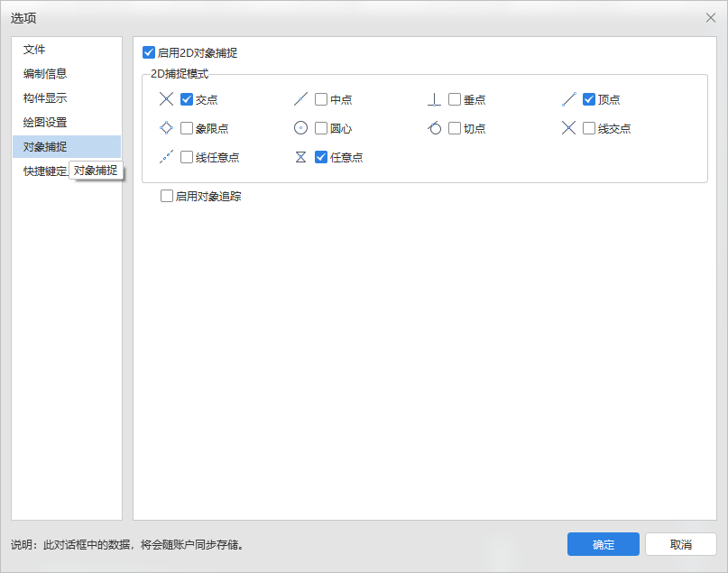Switch to 绘图设置 in sidebar
Screen dimensions: 728x573
click(x=45, y=123)
